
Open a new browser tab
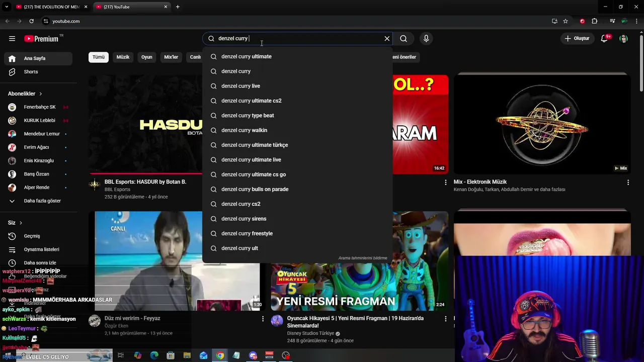click(x=178, y=7)
